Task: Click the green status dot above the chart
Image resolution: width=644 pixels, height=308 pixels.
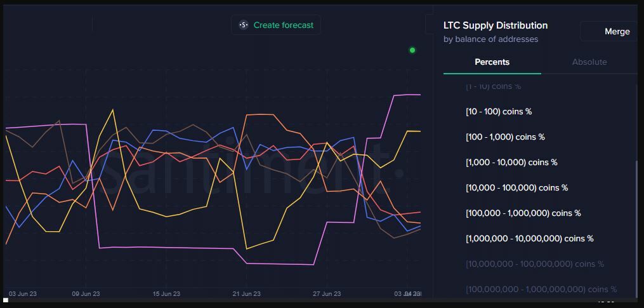Action: tap(412, 50)
